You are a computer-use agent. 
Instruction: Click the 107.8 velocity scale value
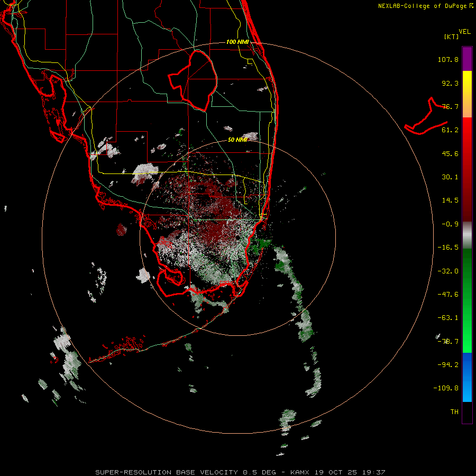(448, 59)
